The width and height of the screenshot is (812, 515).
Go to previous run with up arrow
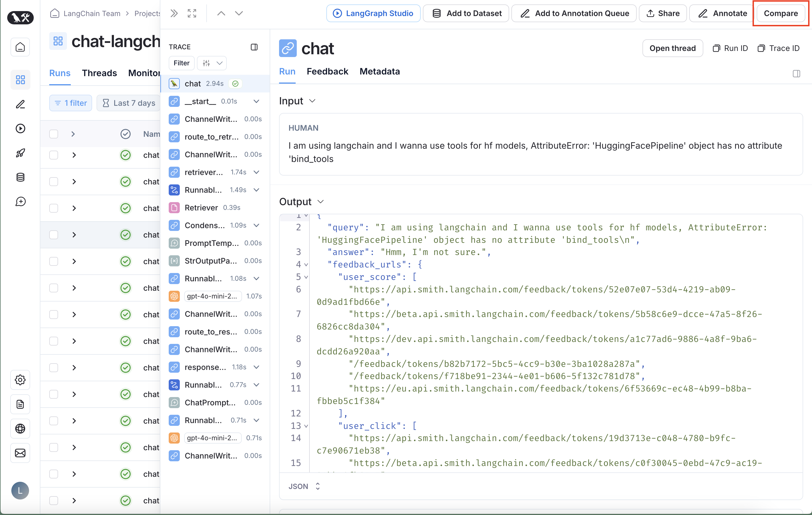[x=221, y=14]
